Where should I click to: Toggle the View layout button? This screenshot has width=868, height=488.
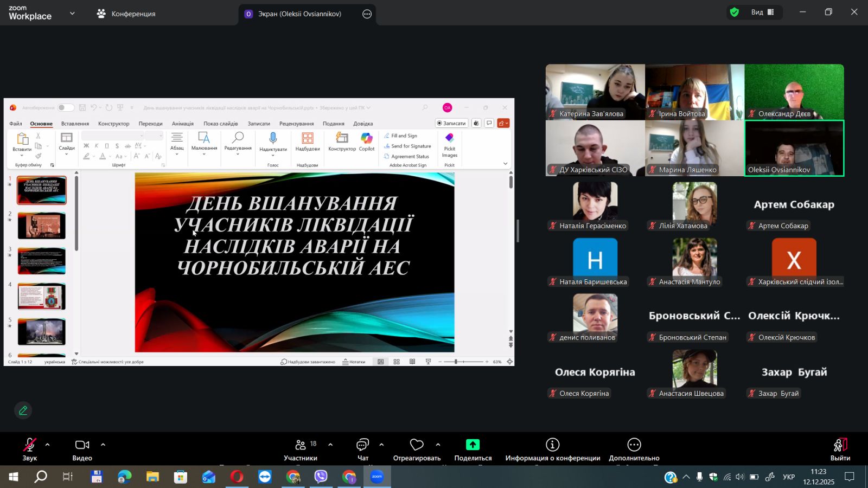tap(762, 12)
